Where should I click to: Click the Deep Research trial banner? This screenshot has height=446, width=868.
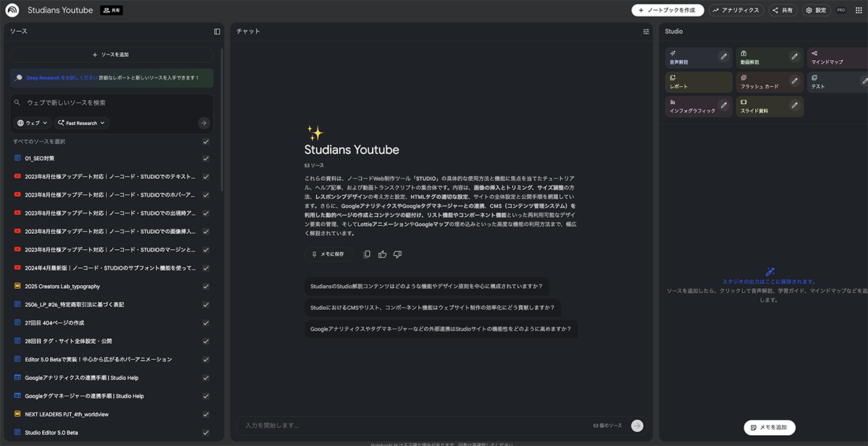(x=111, y=77)
